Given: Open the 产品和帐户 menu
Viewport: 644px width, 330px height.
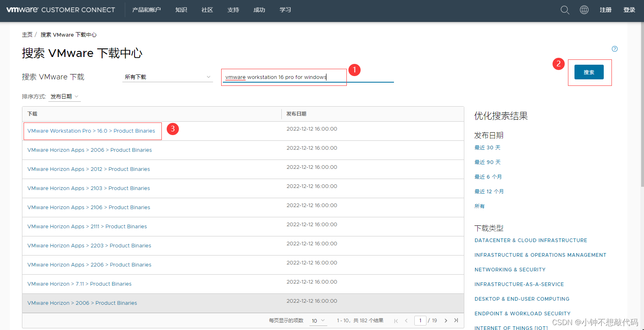Looking at the screenshot, I should click(x=146, y=10).
